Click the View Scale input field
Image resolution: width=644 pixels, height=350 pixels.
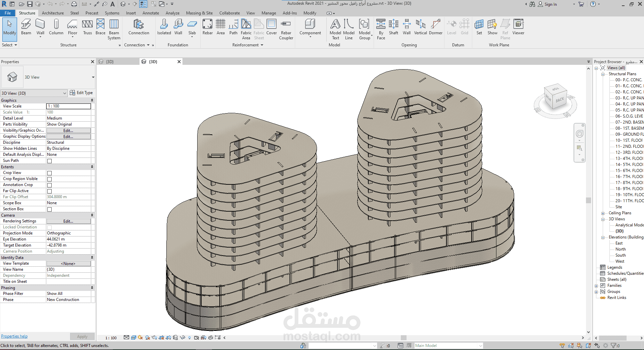68,106
